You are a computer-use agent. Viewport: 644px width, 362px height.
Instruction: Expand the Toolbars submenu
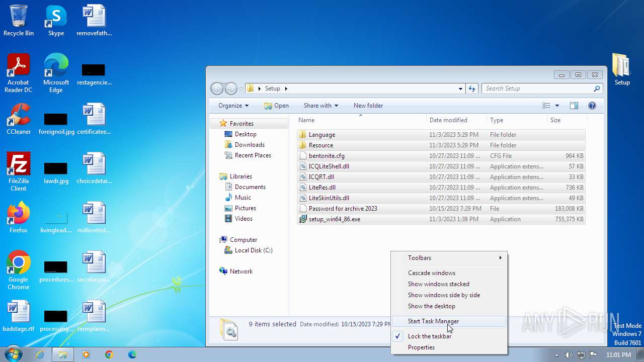449,258
